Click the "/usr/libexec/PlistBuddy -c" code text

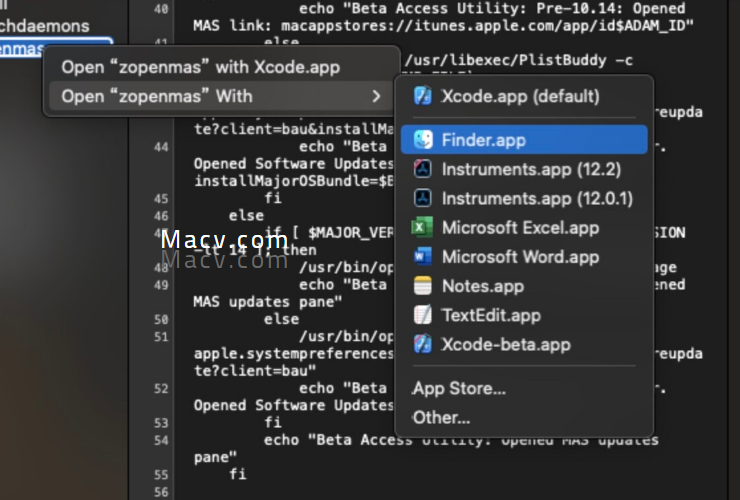(x=519, y=60)
